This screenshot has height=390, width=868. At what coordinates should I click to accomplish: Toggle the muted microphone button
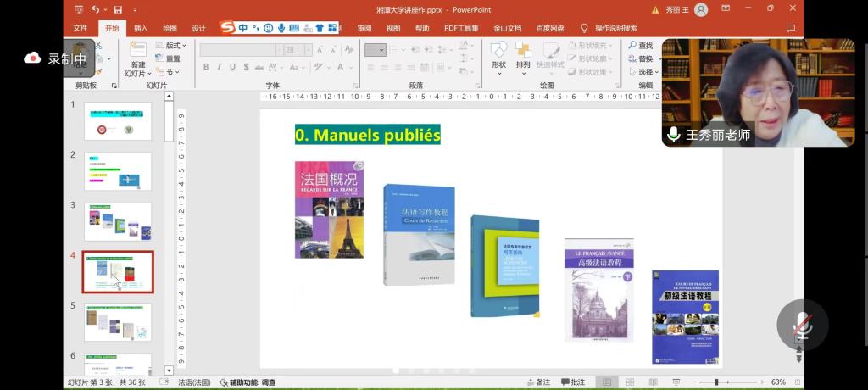tap(802, 325)
